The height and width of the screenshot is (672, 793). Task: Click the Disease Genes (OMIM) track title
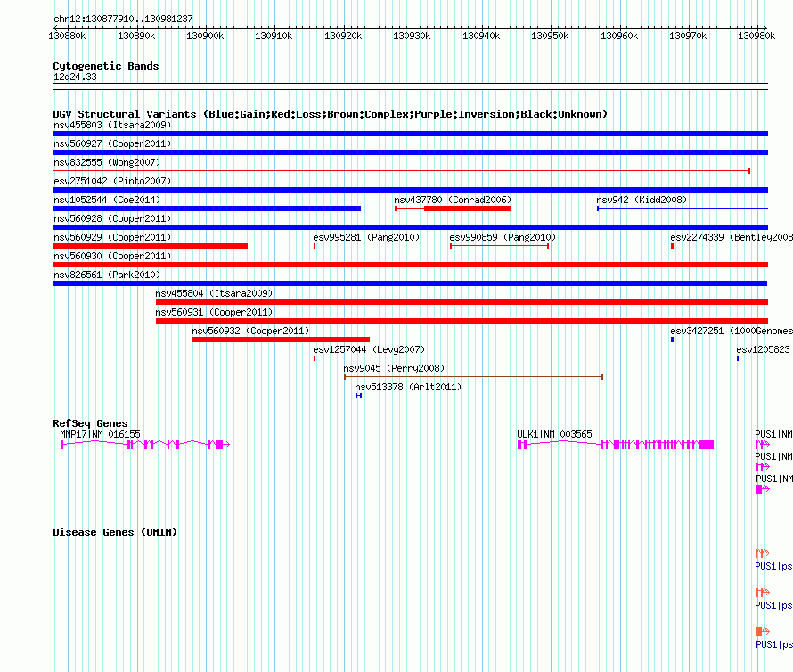(115, 532)
